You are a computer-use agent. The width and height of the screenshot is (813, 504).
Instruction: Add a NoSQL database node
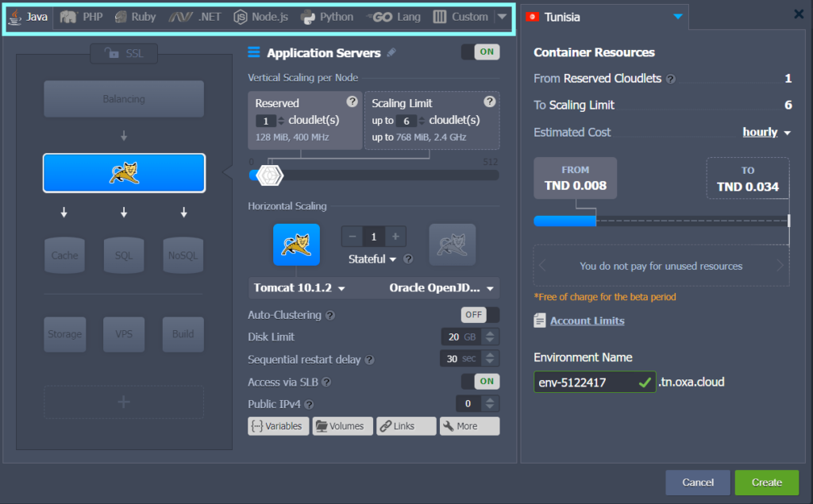point(183,255)
